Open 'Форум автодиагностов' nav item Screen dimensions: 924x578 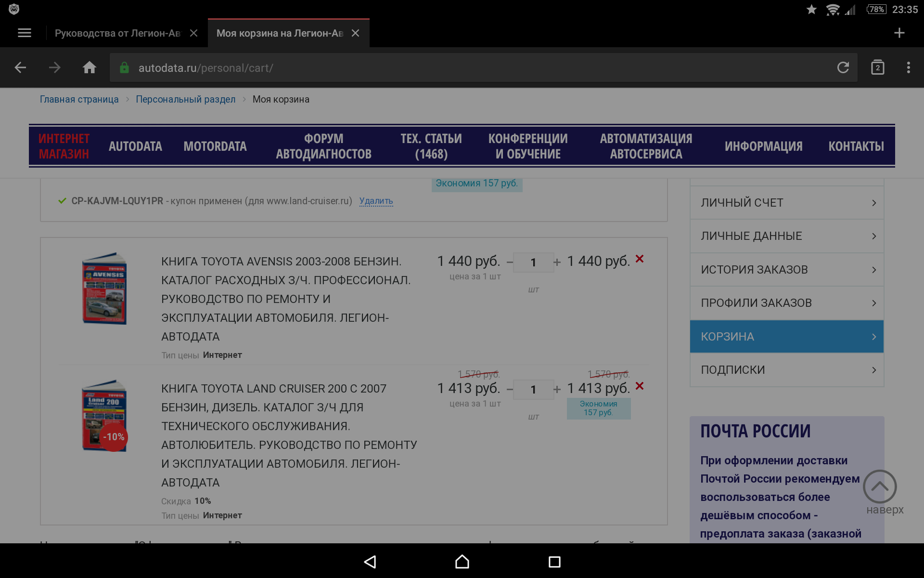(x=323, y=146)
